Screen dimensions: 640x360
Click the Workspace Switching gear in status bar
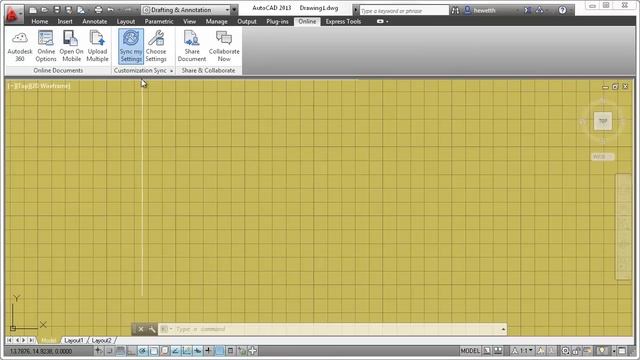coord(565,351)
